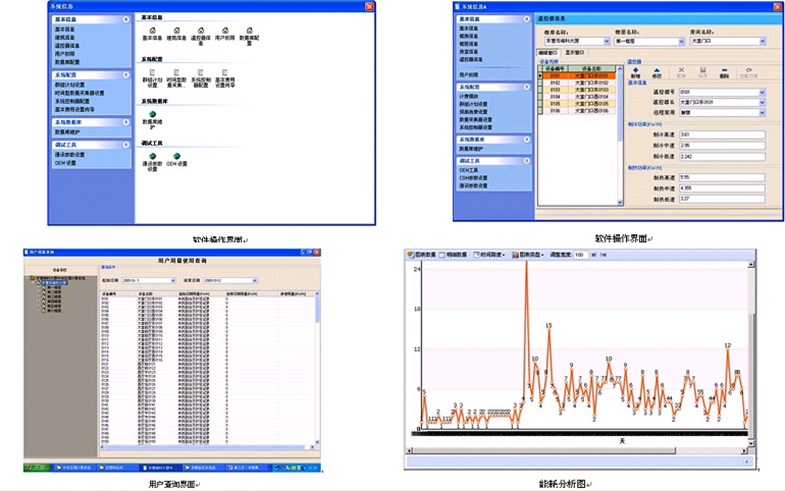This screenshot has height=491, width=785.
Task: Switch to the 显示窗口 tab
Action: 576,51
